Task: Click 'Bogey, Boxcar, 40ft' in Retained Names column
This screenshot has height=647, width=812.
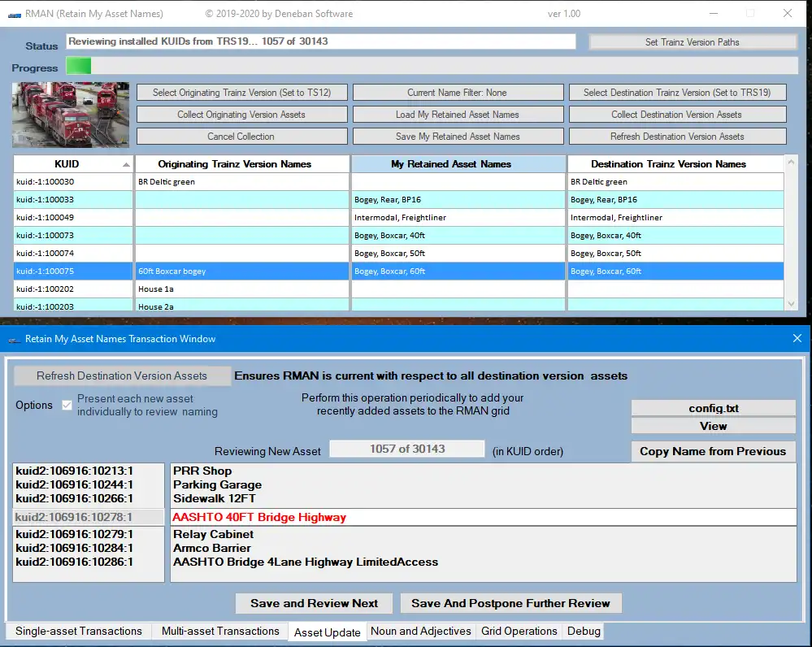Action: (458, 235)
